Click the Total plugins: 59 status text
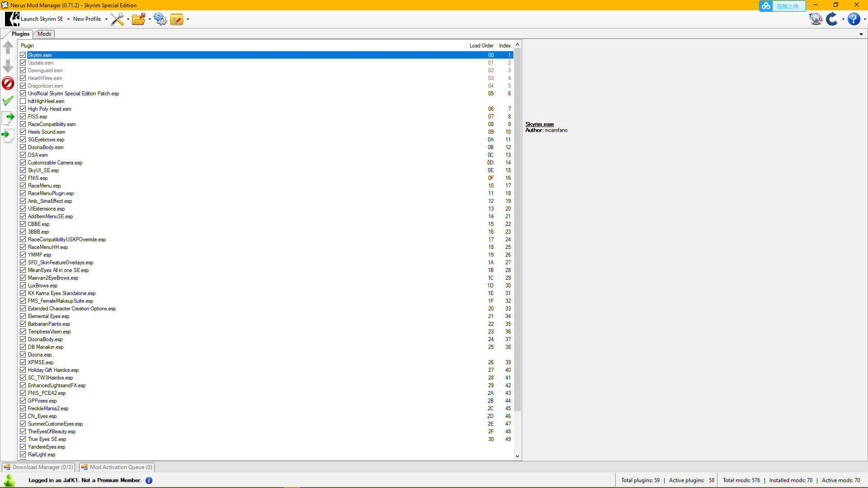Image resolution: width=868 pixels, height=488 pixels. [640, 480]
